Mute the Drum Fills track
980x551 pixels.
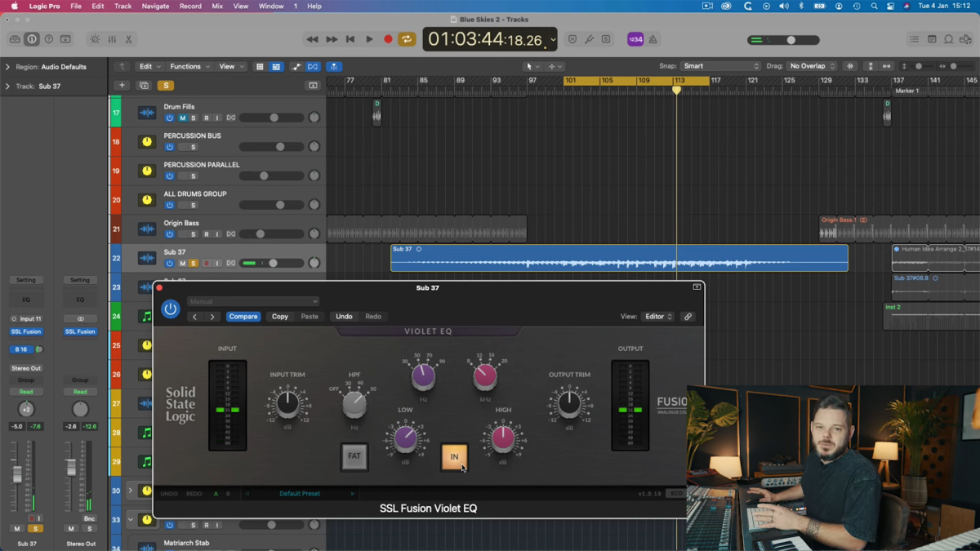[182, 118]
